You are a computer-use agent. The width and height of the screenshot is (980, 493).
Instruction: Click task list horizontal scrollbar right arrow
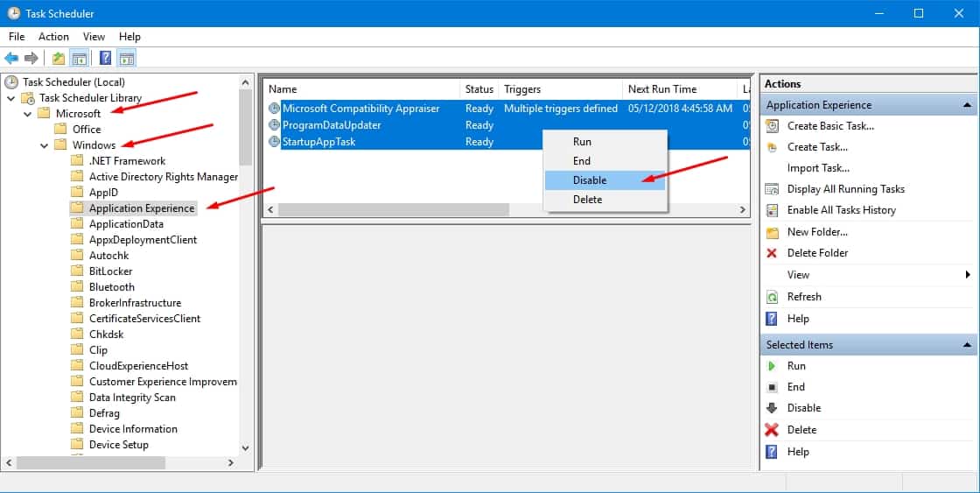click(743, 209)
